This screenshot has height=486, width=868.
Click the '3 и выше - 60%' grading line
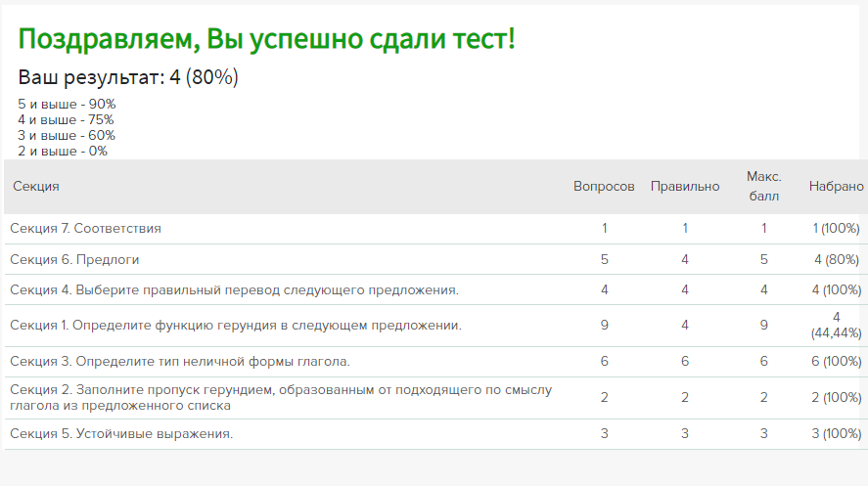pyautogui.click(x=67, y=135)
